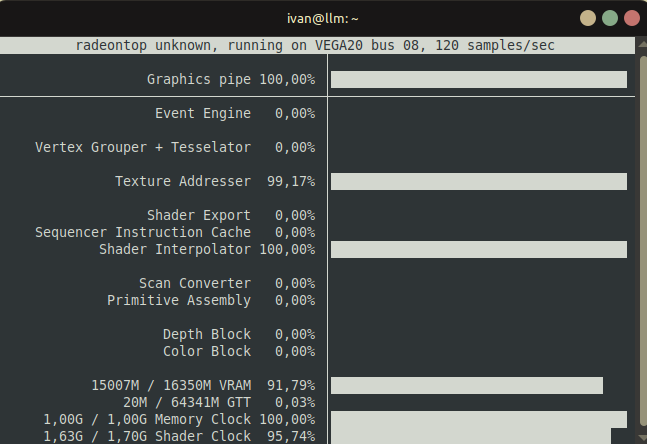Click the green maximize window button
Viewport: 647px width, 444px height.
(x=609, y=18)
